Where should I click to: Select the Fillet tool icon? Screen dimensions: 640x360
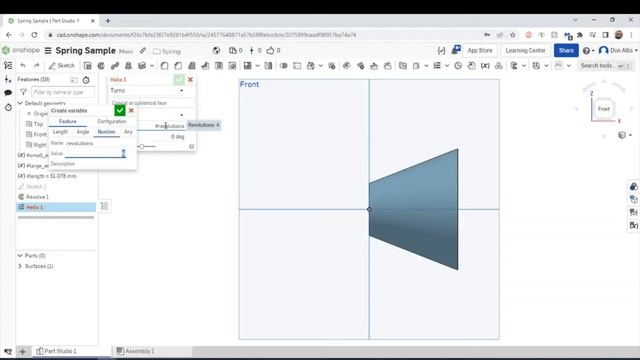coord(164,66)
